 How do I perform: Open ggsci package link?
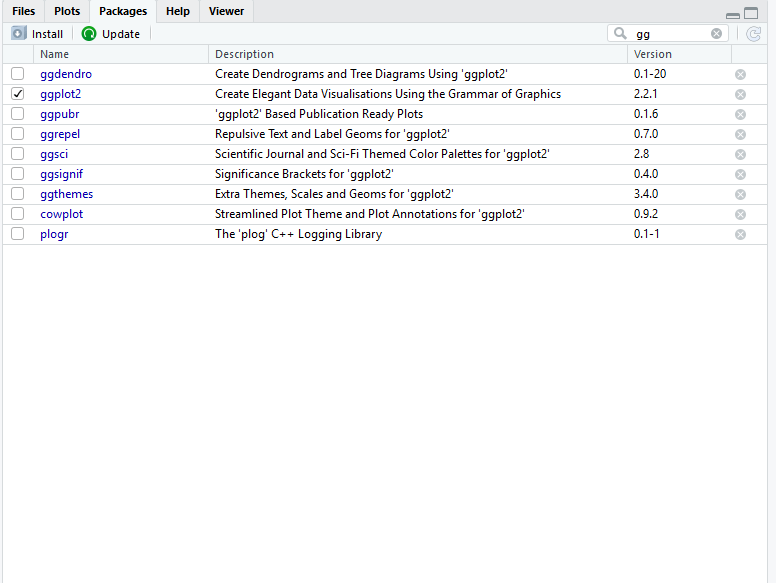54,154
